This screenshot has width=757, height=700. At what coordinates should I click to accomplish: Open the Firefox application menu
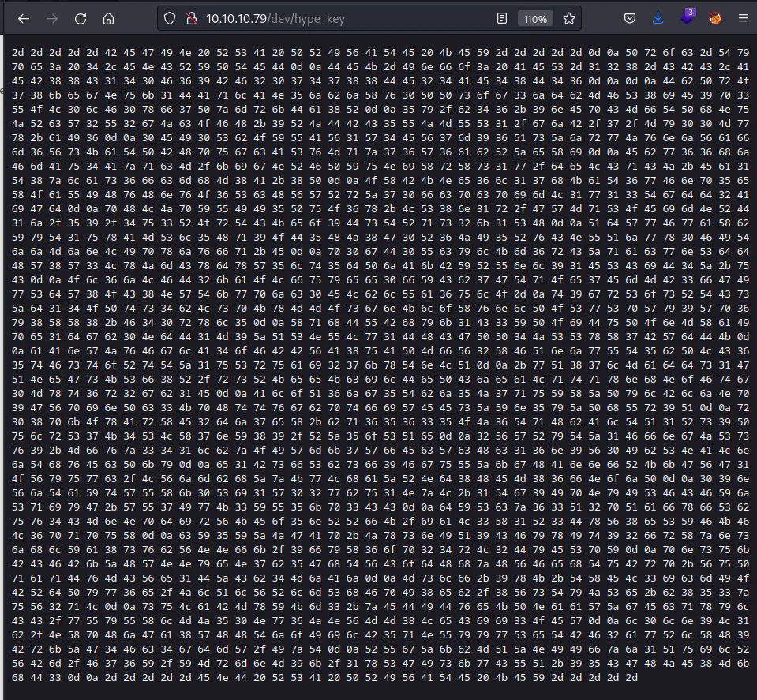[744, 19]
